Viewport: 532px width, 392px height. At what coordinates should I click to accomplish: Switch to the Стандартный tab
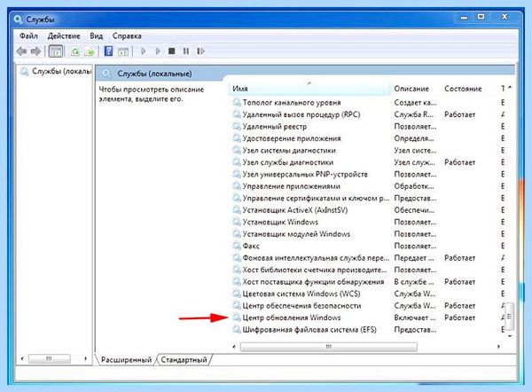coord(184,360)
